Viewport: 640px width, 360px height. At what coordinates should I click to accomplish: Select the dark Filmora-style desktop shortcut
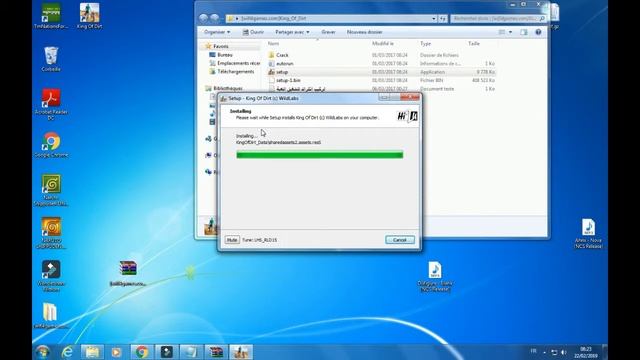[x=51, y=276]
